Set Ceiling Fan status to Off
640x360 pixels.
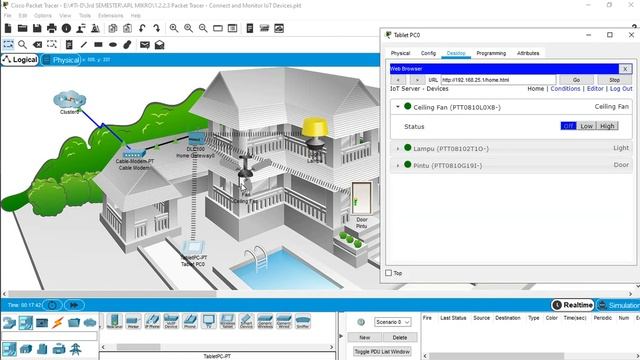pyautogui.click(x=568, y=126)
